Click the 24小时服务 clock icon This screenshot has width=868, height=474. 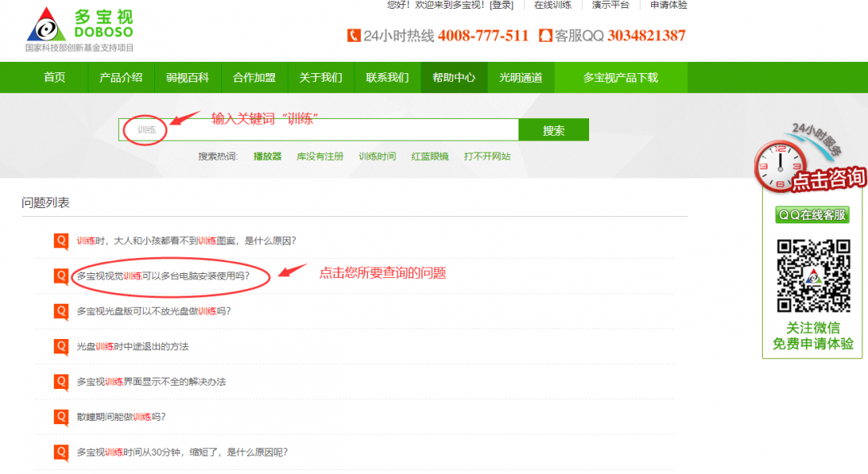(x=780, y=166)
